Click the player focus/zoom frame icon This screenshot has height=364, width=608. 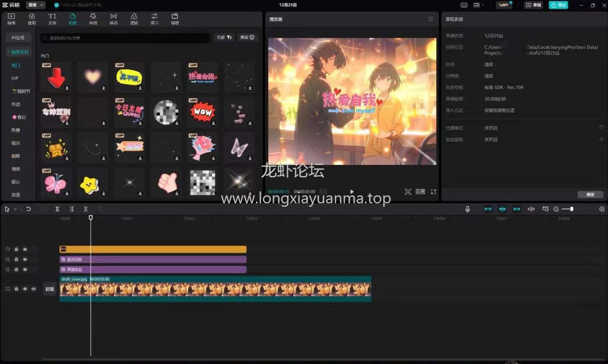[x=408, y=192]
